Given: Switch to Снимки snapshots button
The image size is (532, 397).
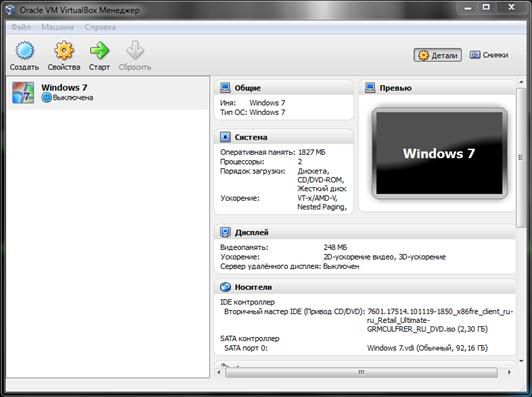Looking at the screenshot, I should 489,55.
